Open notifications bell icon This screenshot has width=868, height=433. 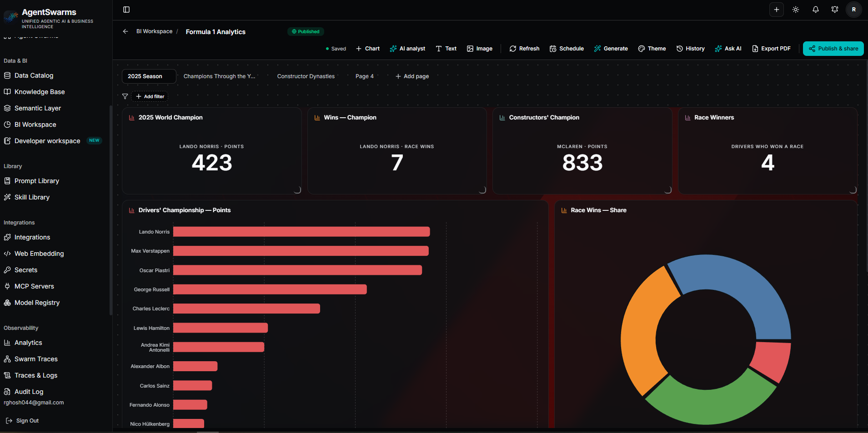tap(816, 10)
